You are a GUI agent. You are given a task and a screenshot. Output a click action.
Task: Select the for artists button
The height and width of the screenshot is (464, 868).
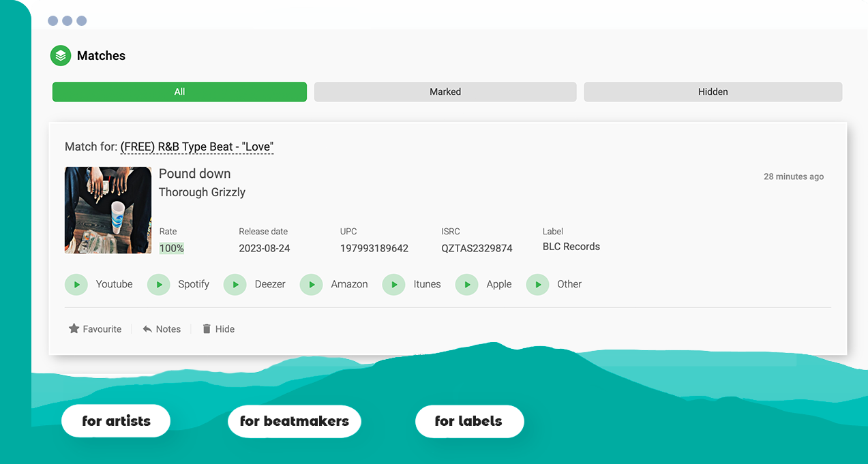[x=116, y=421]
